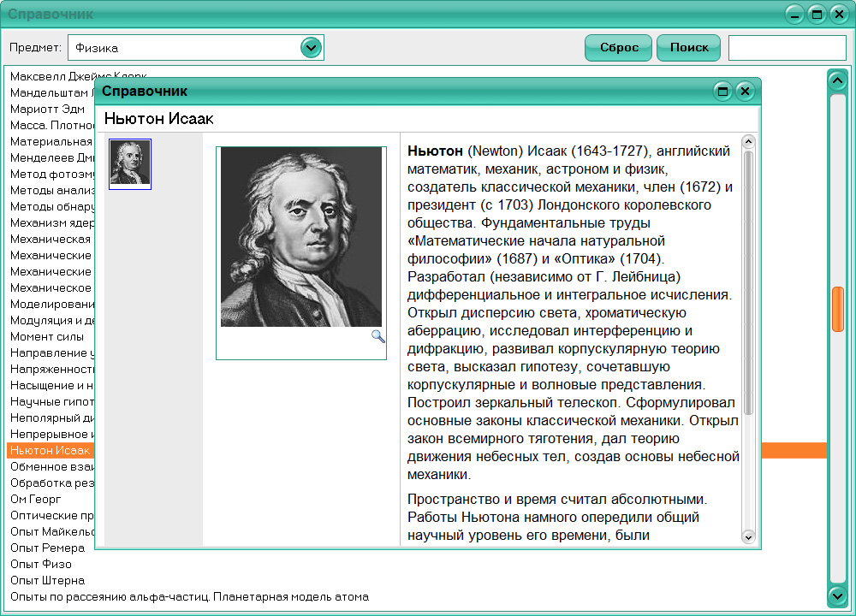Click inside the search text field

point(787,47)
